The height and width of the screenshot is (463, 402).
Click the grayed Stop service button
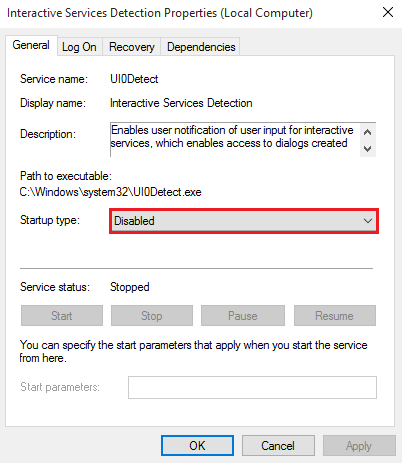(x=152, y=316)
